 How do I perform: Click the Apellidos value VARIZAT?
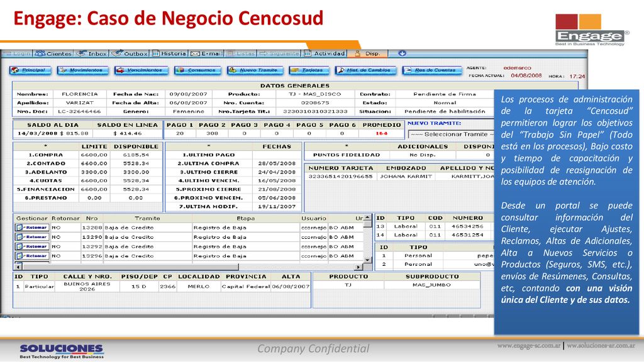80,102
